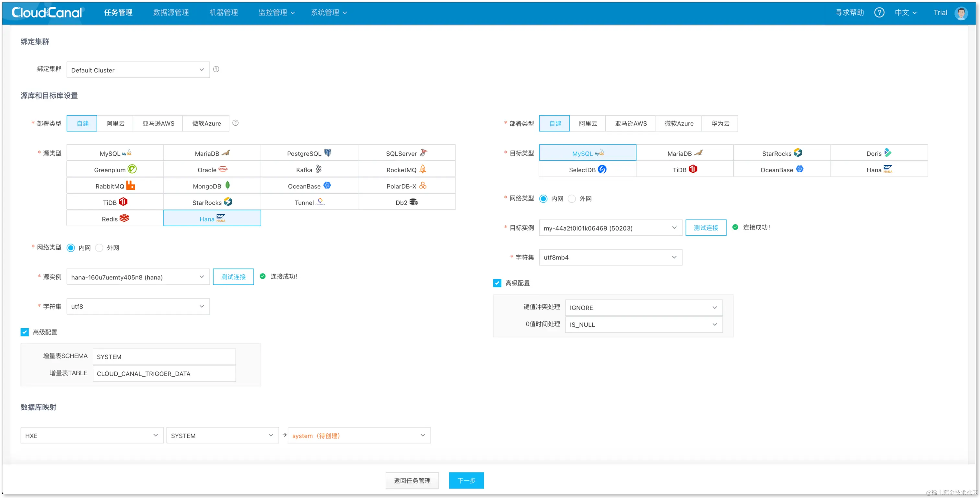Viewport: 980px width, 498px height.
Task: Switch language via 中文 menu
Action: click(906, 13)
